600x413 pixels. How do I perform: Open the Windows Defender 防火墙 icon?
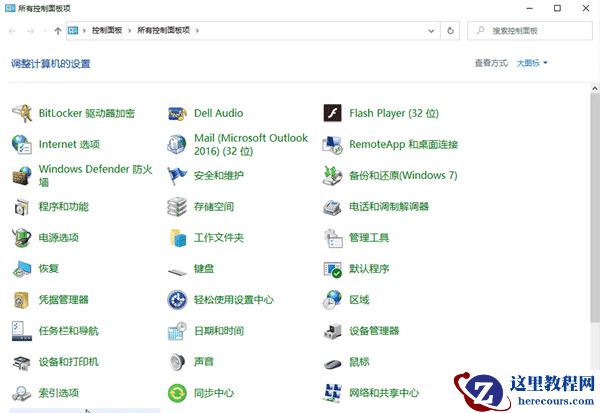(x=22, y=176)
